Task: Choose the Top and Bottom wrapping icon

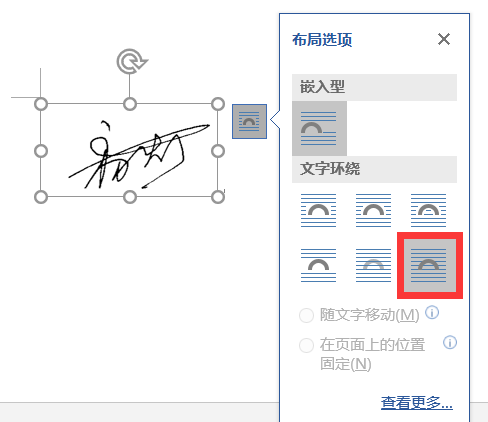Action: point(318,265)
